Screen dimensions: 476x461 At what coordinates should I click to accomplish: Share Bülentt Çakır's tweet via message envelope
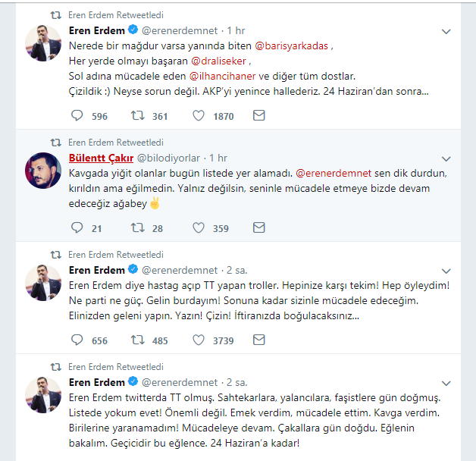[x=258, y=227]
